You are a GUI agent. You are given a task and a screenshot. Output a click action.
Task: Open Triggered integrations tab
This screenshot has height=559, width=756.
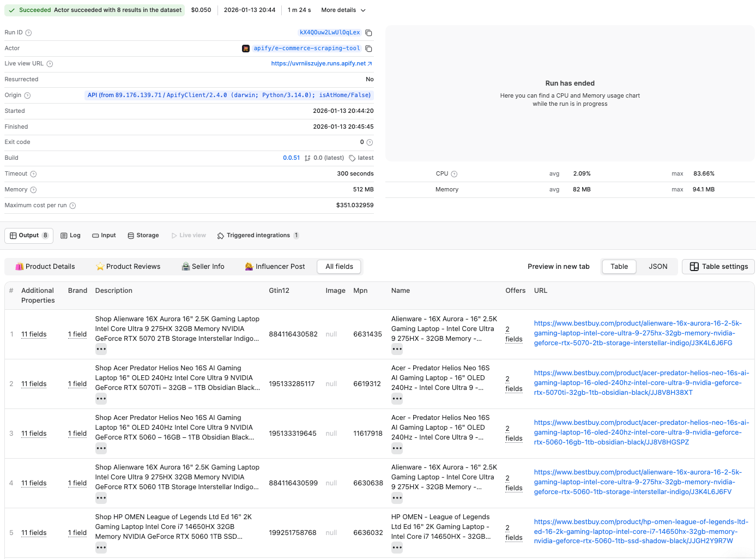[x=258, y=236]
